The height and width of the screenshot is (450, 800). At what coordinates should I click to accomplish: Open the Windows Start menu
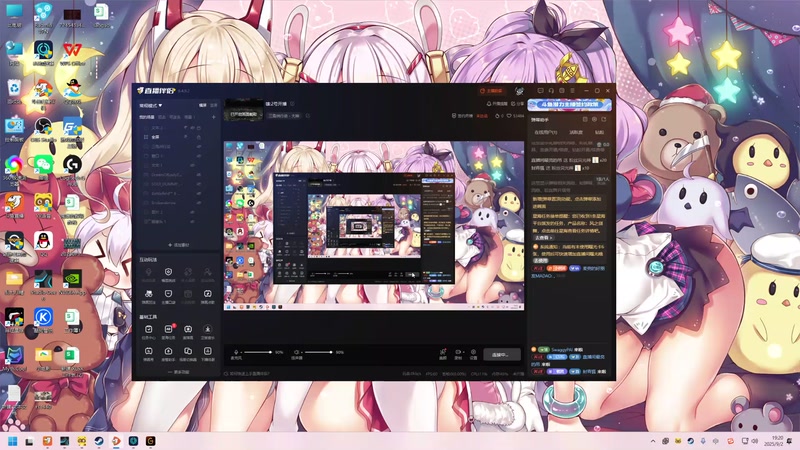coord(13,441)
